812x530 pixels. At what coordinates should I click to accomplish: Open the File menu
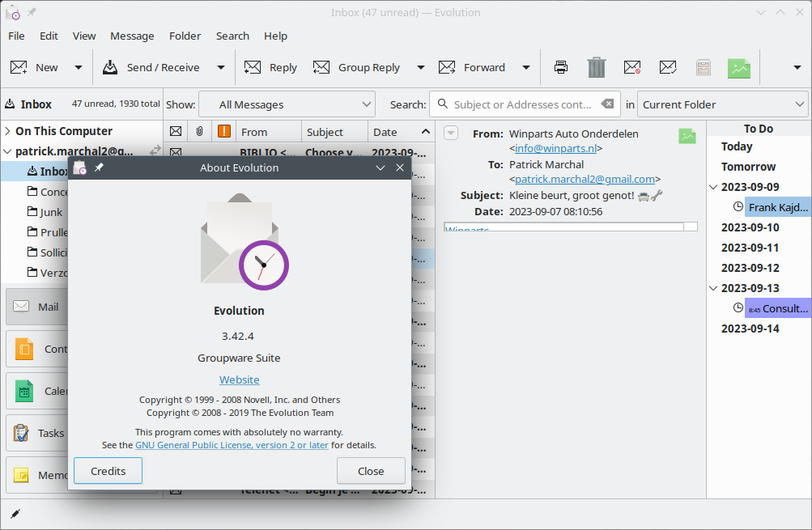(x=16, y=36)
